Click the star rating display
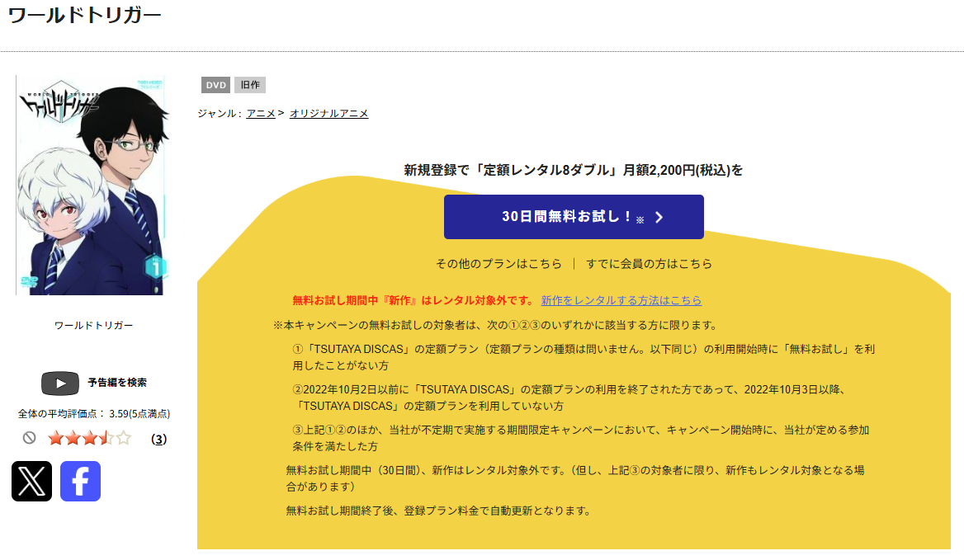964x560 pixels. (90, 438)
